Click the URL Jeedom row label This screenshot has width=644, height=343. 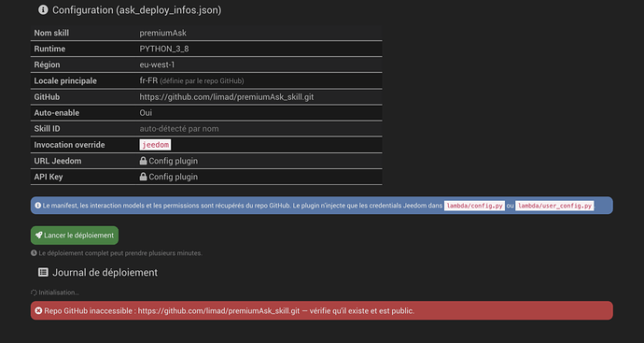[x=58, y=161]
